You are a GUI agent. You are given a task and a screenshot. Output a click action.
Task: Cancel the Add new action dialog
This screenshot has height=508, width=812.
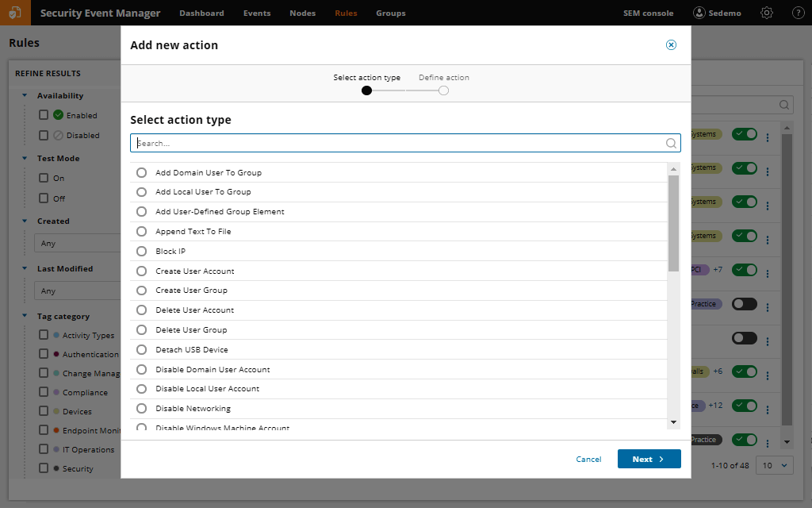click(588, 459)
